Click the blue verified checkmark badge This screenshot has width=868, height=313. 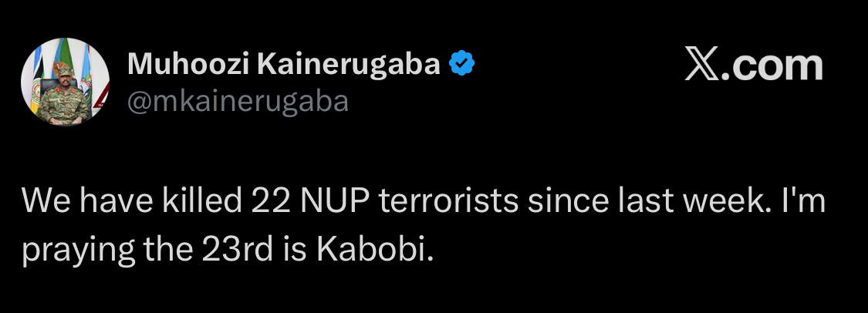462,65
